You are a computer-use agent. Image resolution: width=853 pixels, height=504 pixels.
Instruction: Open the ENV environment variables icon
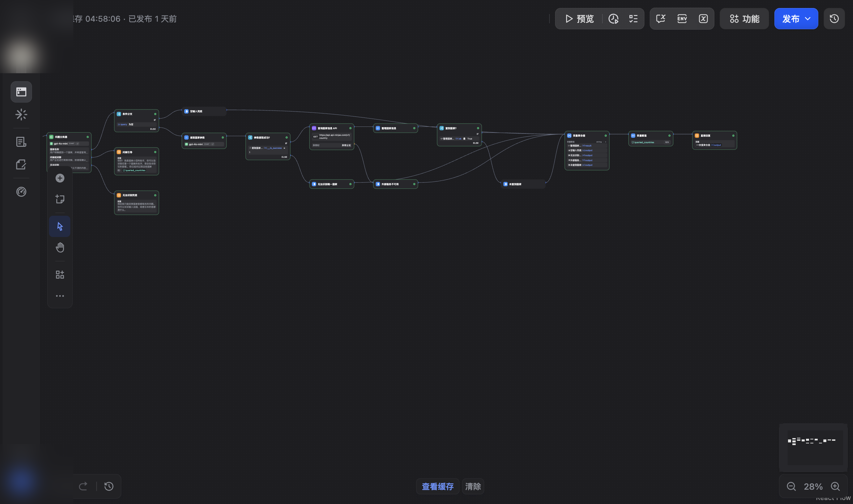pos(682,19)
